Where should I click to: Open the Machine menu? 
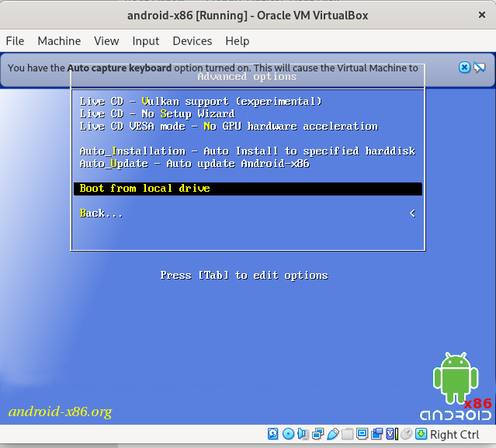pyautogui.click(x=59, y=41)
